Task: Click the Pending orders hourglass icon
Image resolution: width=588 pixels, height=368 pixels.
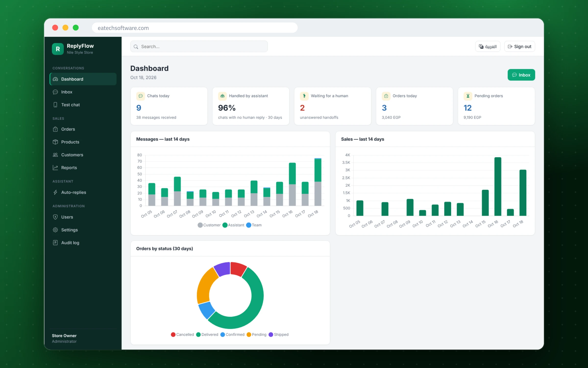Action: (468, 96)
